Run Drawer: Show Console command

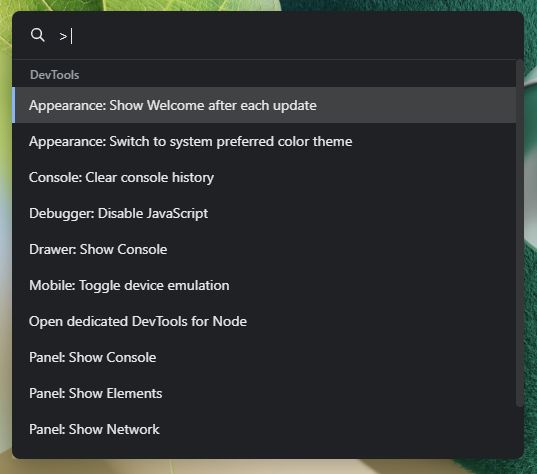point(264,249)
